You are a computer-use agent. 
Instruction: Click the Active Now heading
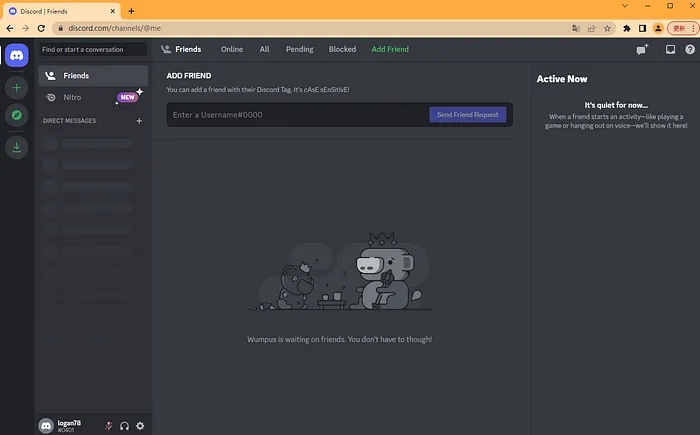(562, 79)
